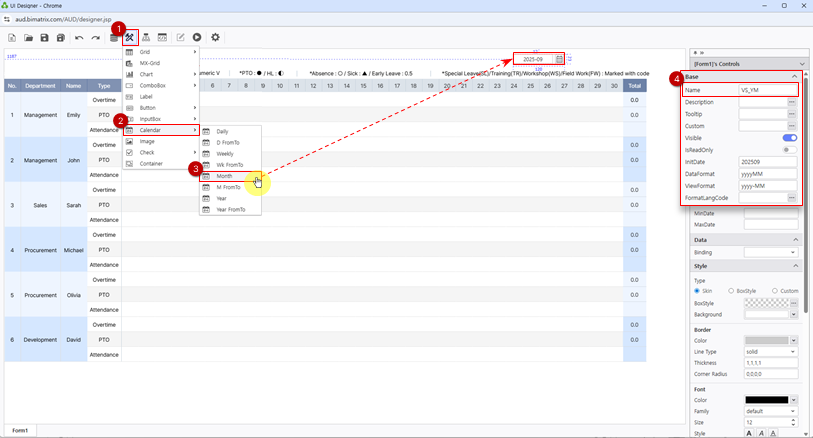Open the script editor window icon
The image size is (813, 438).
click(162, 37)
